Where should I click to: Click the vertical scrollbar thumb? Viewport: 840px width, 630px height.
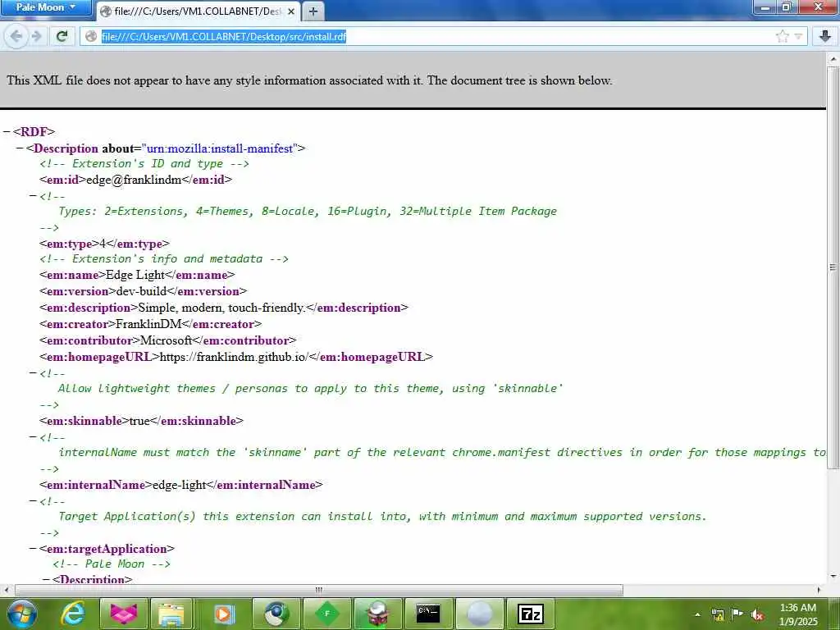click(833, 267)
